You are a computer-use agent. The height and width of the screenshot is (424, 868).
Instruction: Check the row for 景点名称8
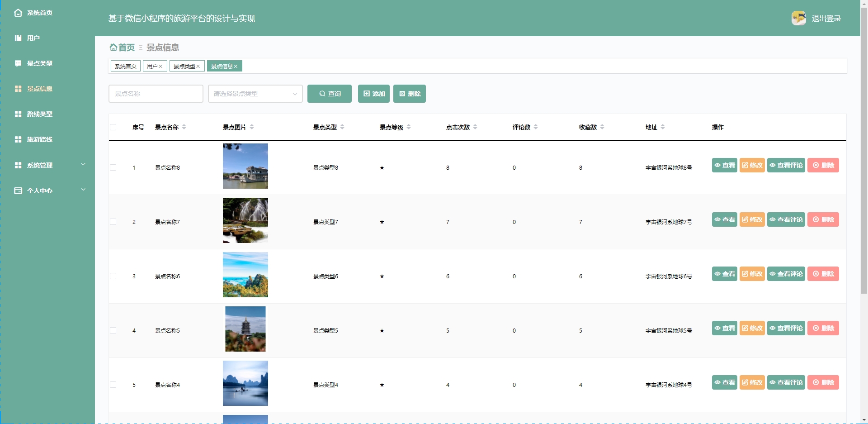point(113,167)
